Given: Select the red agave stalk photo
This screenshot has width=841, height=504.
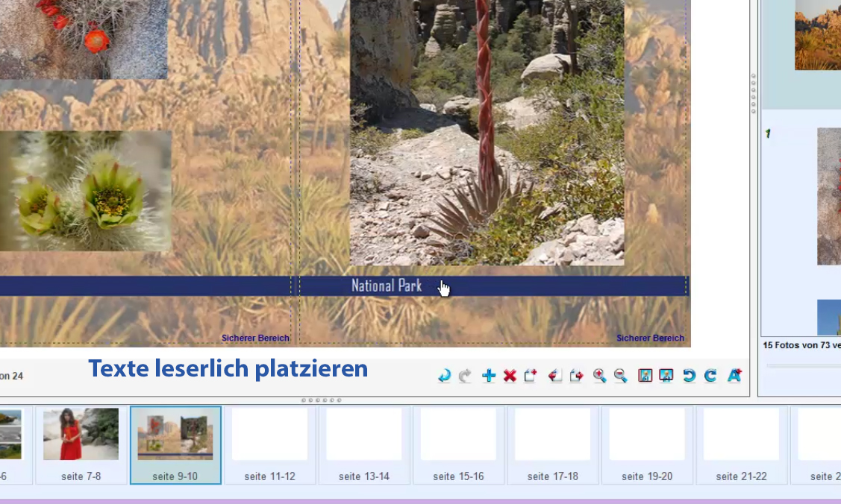Looking at the screenshot, I should (x=487, y=132).
